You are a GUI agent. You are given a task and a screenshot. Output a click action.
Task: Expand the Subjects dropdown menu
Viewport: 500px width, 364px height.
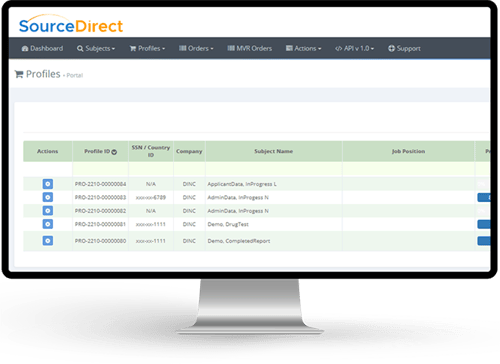point(96,48)
